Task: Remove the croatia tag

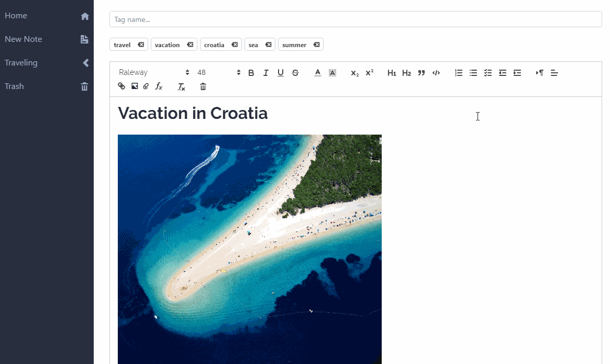Action: click(235, 45)
